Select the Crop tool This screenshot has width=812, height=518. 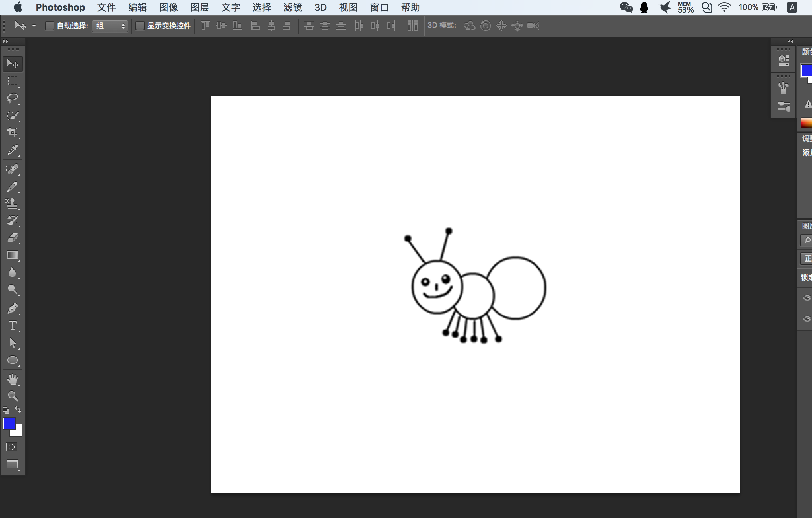pos(13,132)
